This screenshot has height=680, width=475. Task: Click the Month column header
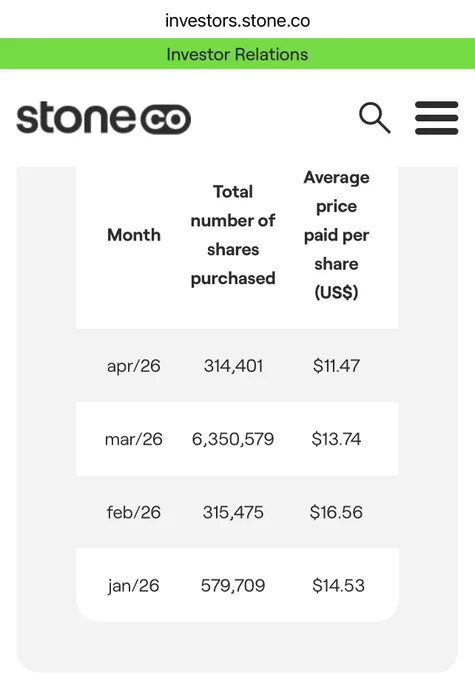pyautogui.click(x=134, y=235)
